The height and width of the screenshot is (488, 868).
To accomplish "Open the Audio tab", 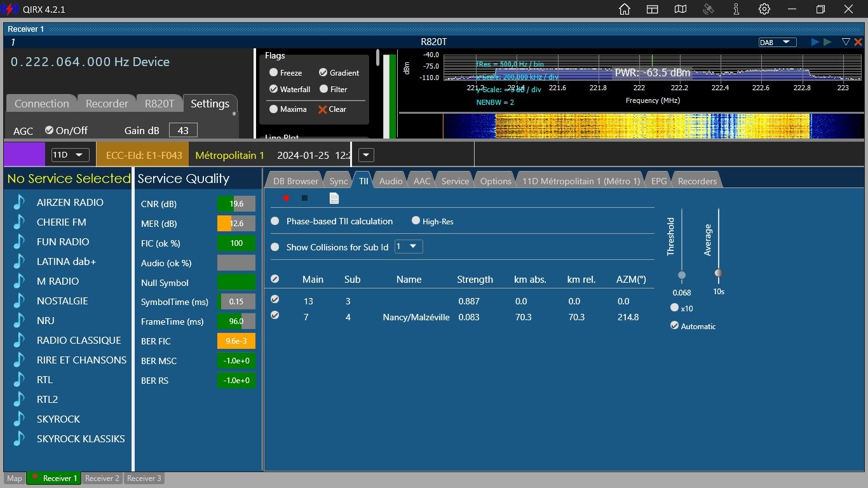I will tap(391, 180).
